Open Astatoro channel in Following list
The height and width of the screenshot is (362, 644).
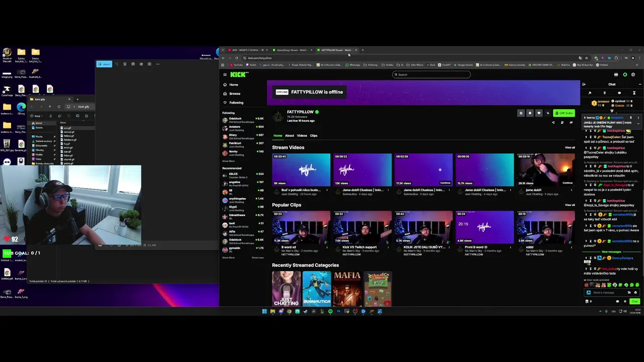pyautogui.click(x=243, y=128)
